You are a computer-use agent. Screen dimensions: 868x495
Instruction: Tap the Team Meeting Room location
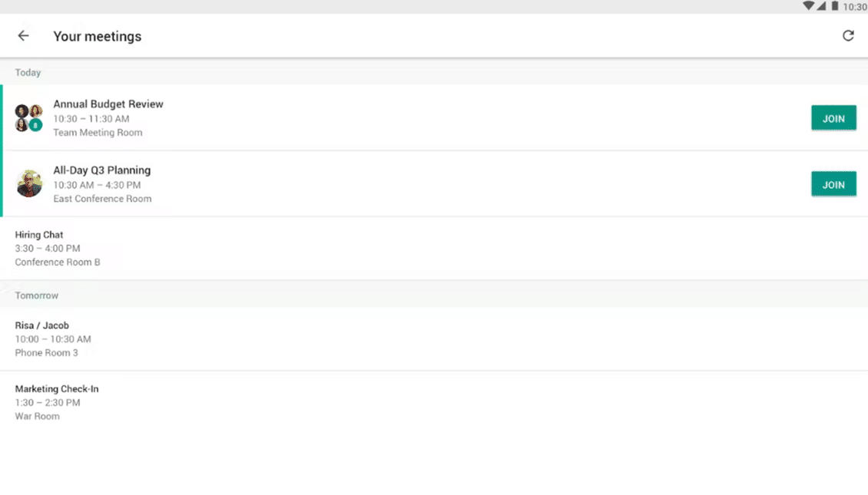pos(98,133)
